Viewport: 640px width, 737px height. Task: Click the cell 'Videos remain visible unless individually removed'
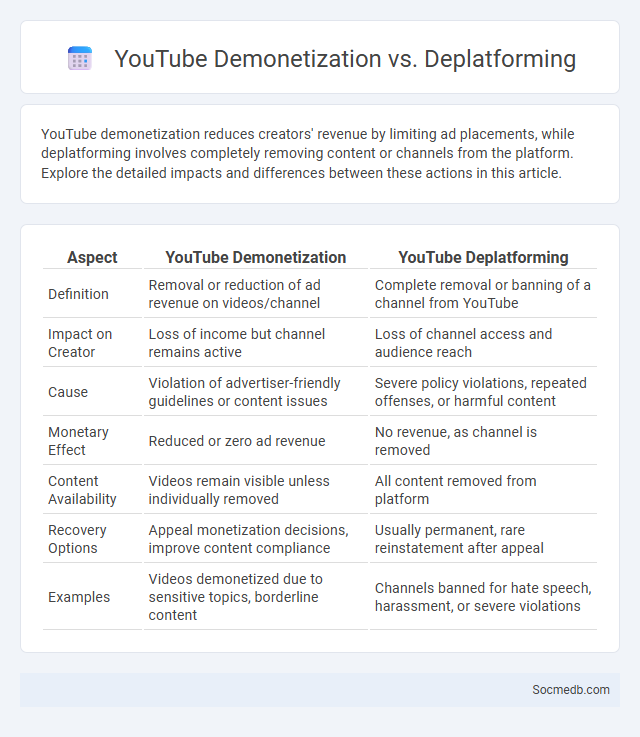256,490
